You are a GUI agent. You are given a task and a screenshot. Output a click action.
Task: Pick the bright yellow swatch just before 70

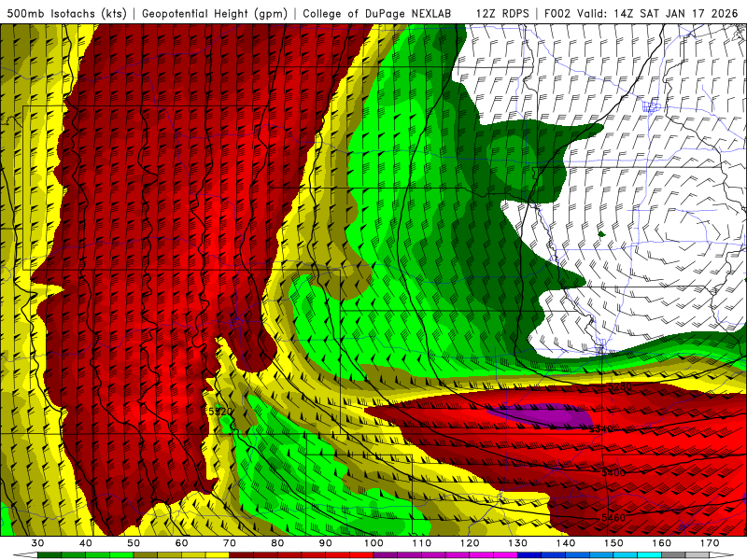218,555
